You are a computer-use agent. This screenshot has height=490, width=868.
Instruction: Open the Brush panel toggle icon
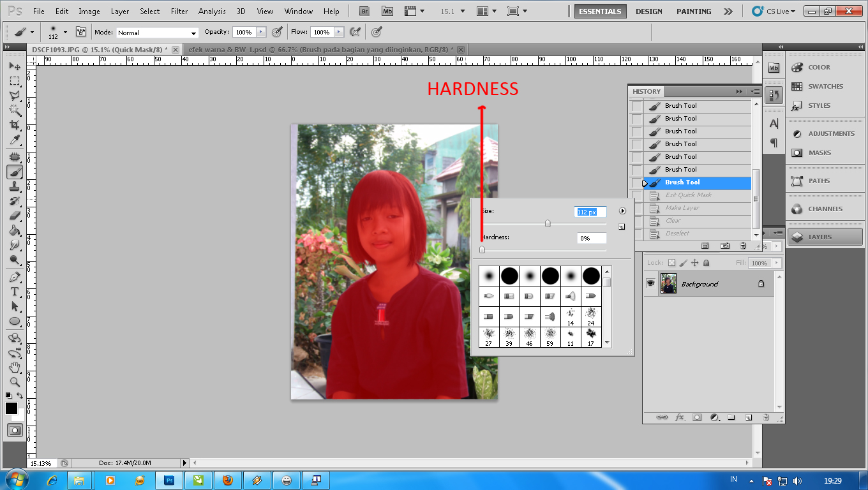coord(81,32)
